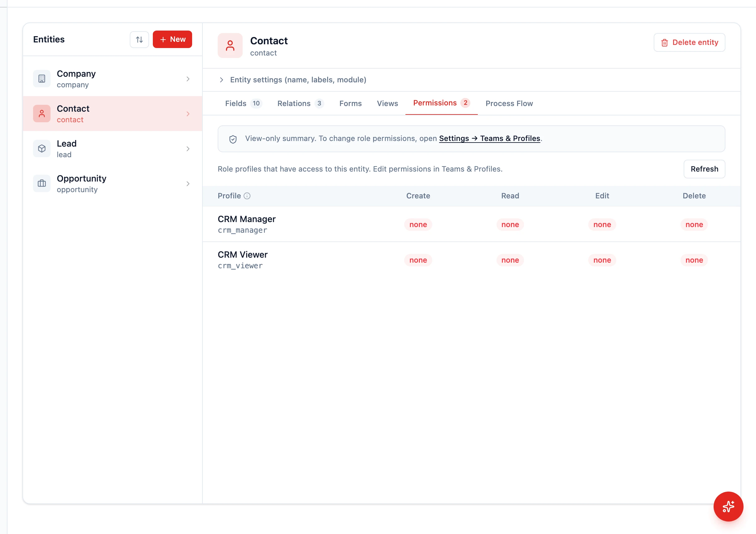Click the Create column header
756x534 pixels.
[418, 196]
